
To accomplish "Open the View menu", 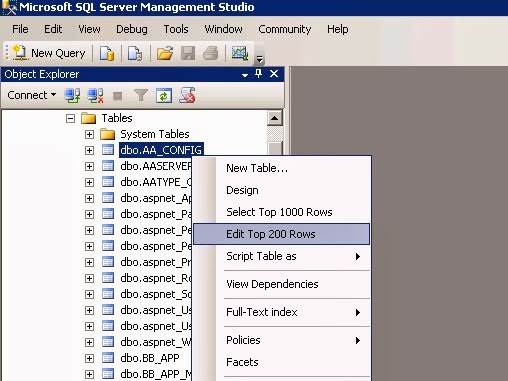I will click(89, 29).
